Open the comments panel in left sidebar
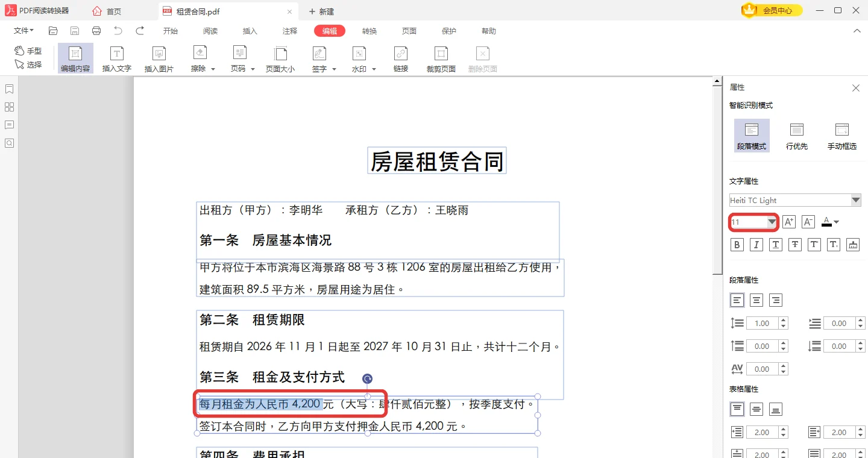The width and height of the screenshot is (868, 458). 9,125
